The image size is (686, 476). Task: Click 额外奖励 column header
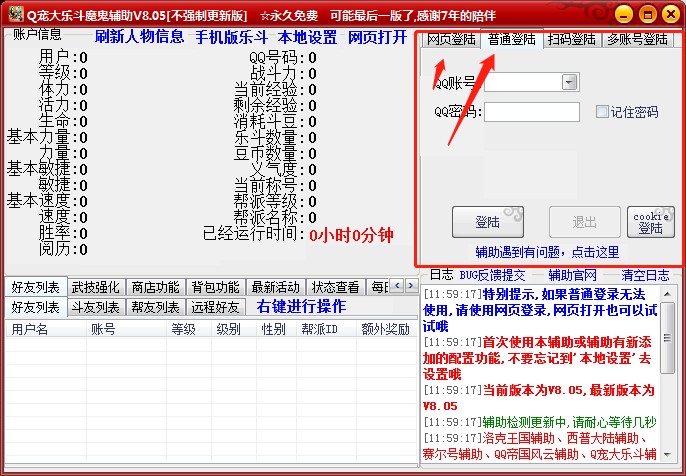[386, 329]
